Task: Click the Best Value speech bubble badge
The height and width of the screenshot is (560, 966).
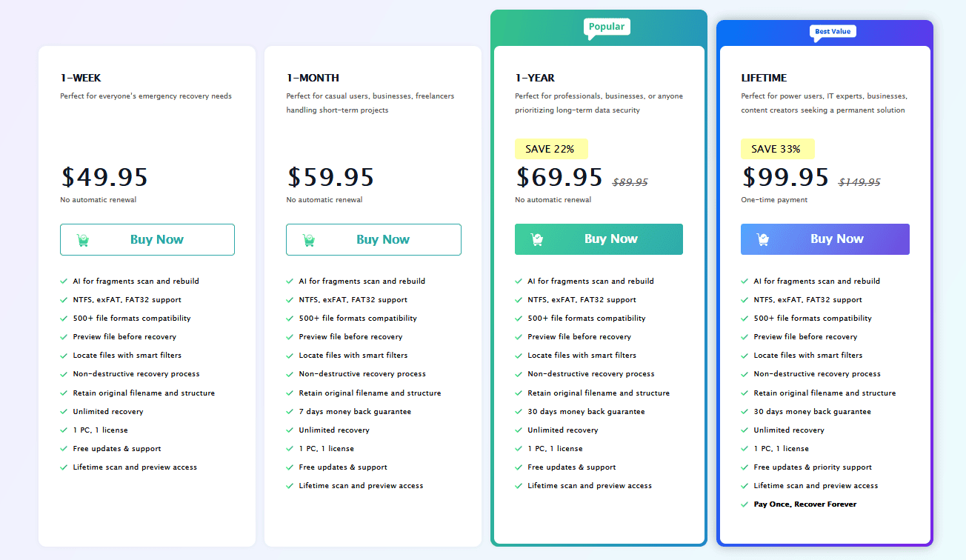Action: pyautogui.click(x=833, y=32)
